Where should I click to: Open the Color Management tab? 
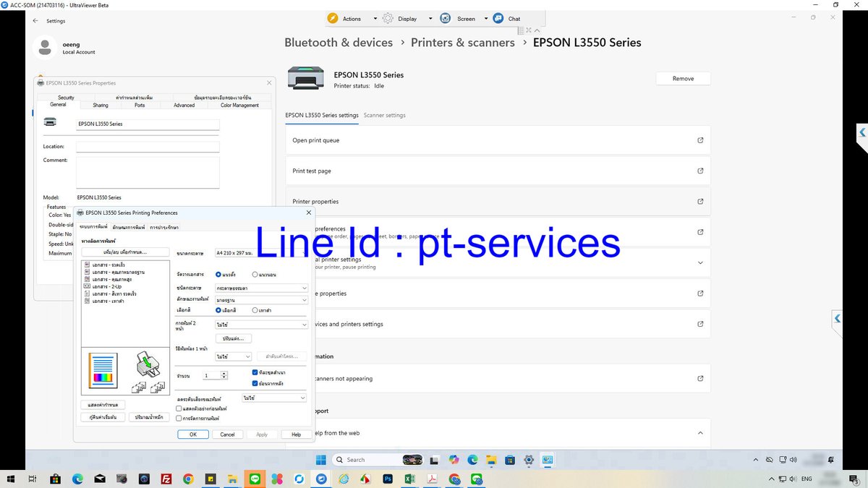click(239, 106)
